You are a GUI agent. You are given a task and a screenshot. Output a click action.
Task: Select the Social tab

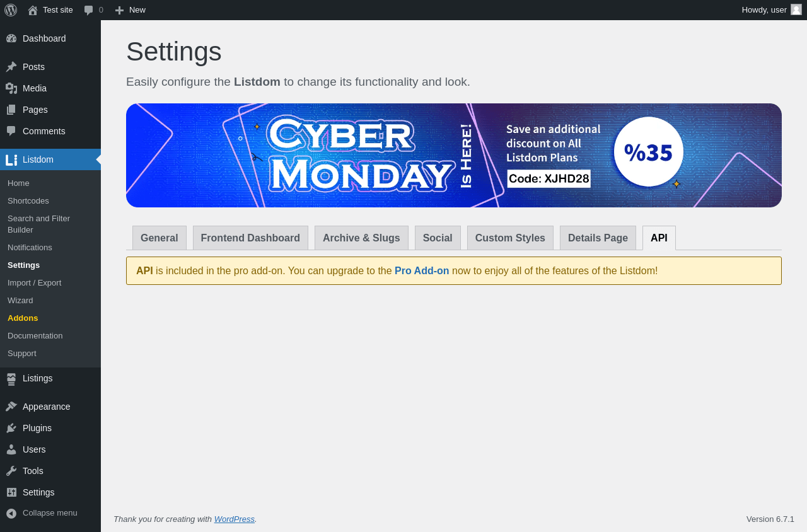[438, 238]
